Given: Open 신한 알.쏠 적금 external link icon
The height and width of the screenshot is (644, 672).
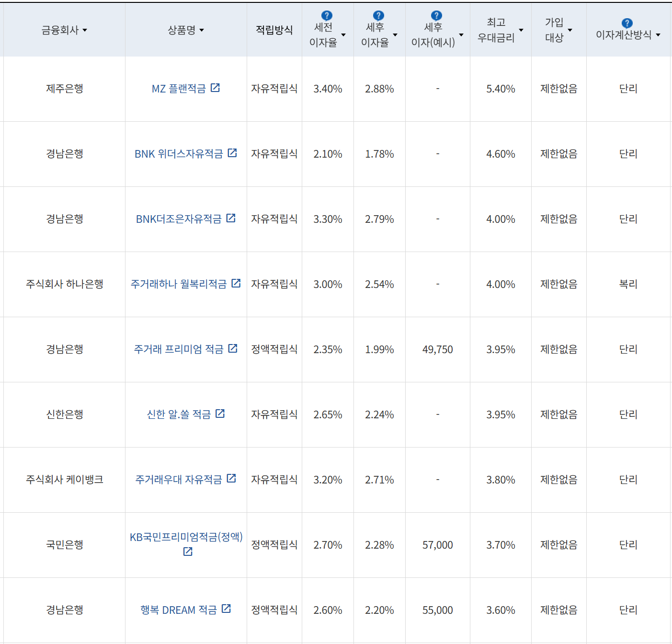Looking at the screenshot, I should pos(221,414).
